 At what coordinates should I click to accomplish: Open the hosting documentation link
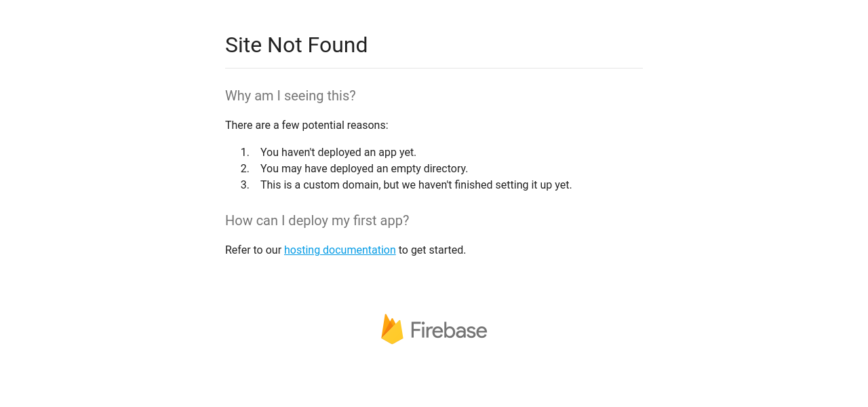pyautogui.click(x=340, y=250)
